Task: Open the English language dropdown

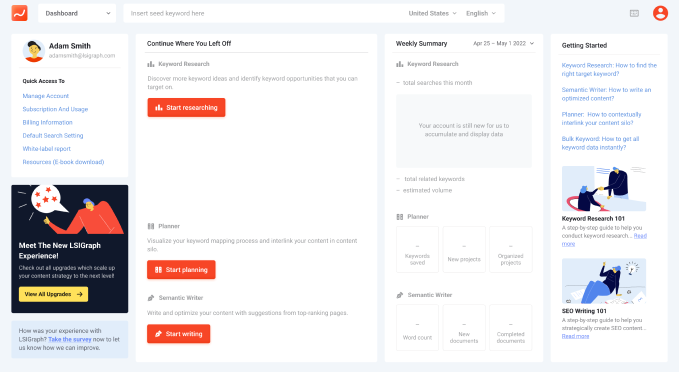Action: click(x=481, y=13)
